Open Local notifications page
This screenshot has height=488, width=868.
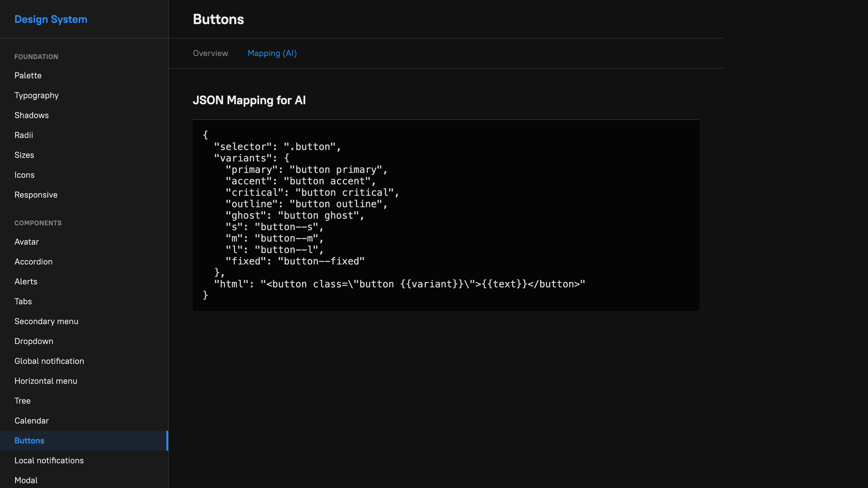coord(84,460)
